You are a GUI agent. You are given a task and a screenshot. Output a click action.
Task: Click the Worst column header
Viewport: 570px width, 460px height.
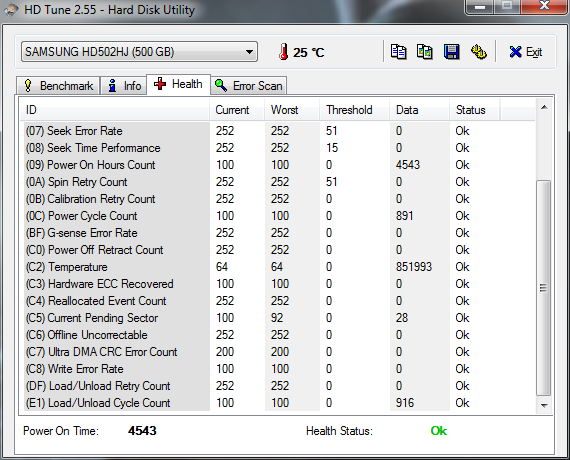pyautogui.click(x=292, y=110)
